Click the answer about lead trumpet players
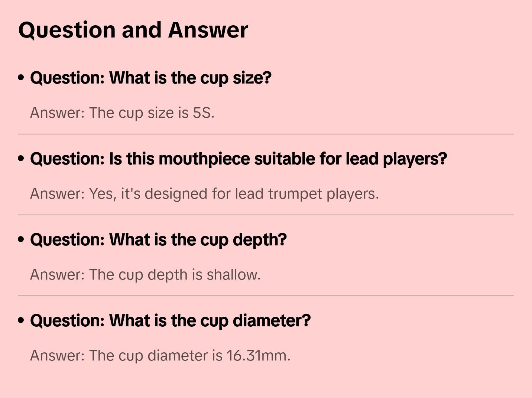Viewport: 532px width, 398px height. click(204, 194)
